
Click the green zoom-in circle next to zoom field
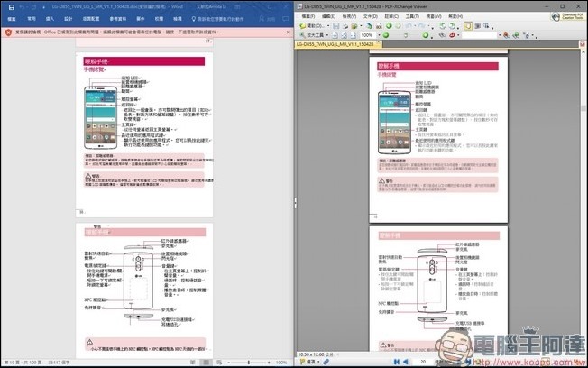click(x=385, y=35)
